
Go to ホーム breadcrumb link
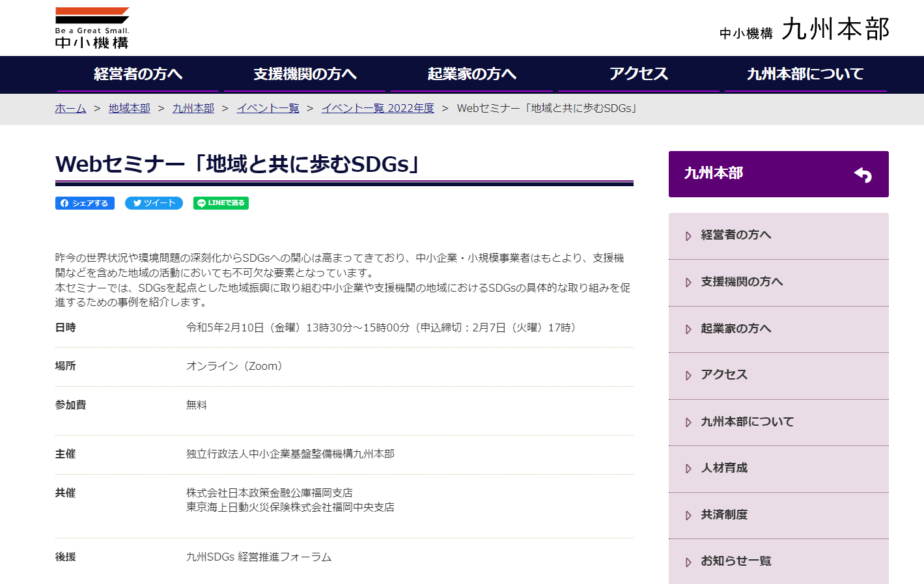[70, 108]
